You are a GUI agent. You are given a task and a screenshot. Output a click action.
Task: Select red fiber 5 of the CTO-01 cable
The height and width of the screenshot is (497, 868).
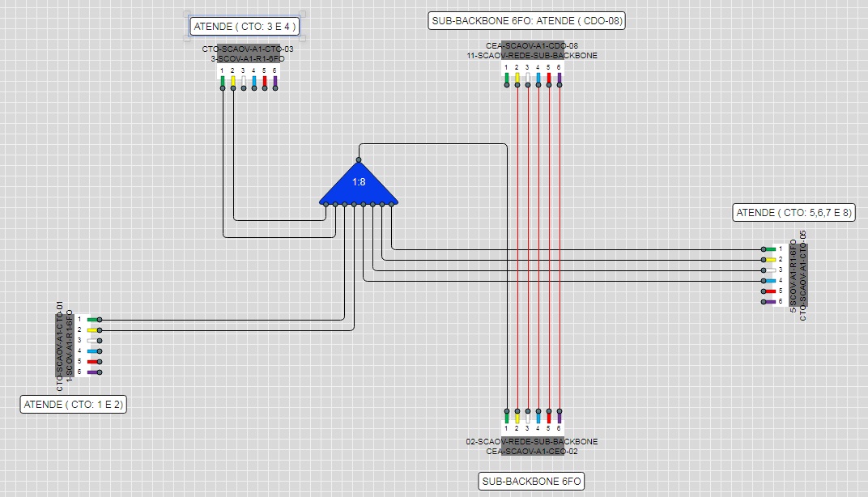click(x=92, y=362)
